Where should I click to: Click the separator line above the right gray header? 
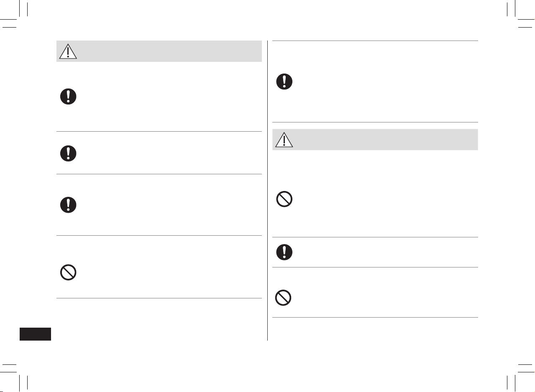coord(375,122)
